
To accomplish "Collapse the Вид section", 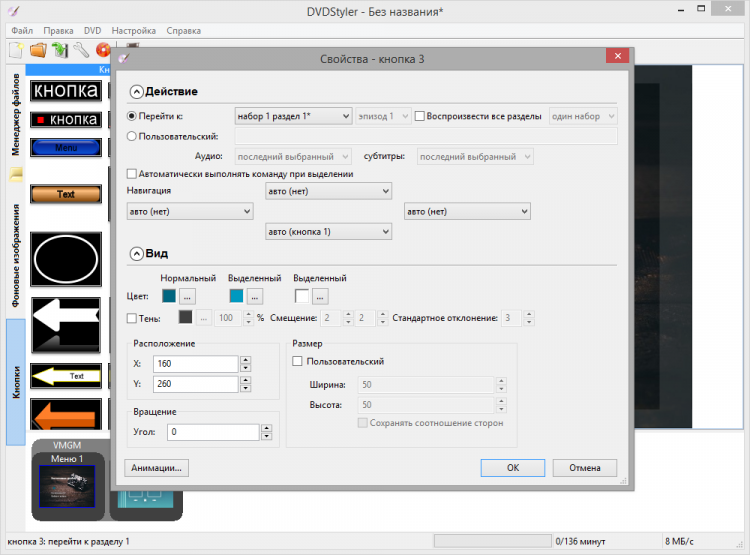I will coord(136,254).
